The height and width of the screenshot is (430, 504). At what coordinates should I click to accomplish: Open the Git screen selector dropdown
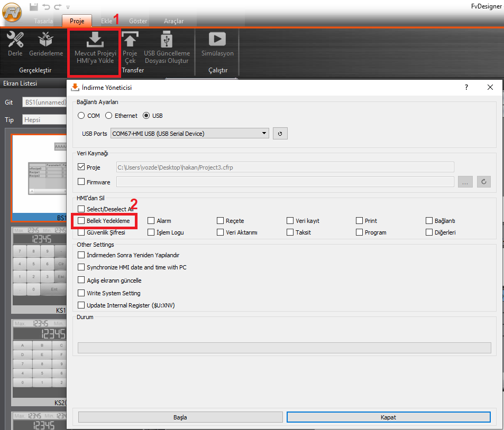[x=44, y=102]
